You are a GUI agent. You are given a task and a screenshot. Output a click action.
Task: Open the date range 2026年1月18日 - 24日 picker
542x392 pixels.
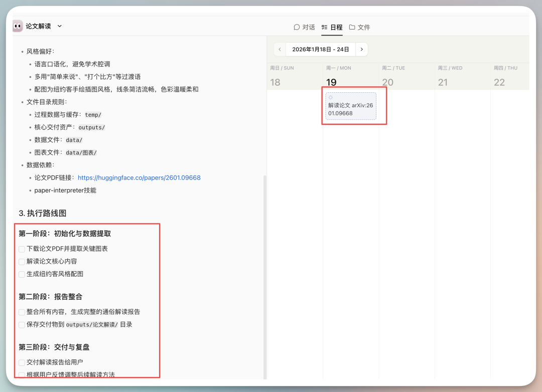[x=320, y=50]
